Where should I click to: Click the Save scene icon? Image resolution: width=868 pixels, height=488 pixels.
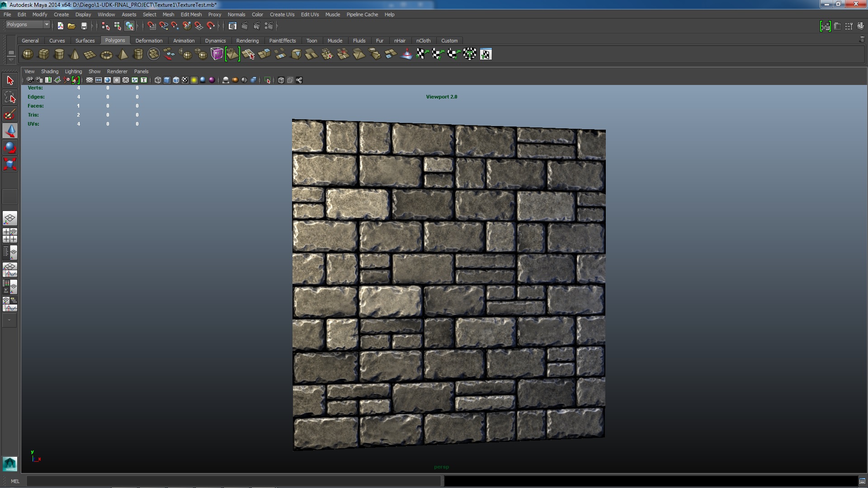point(84,26)
